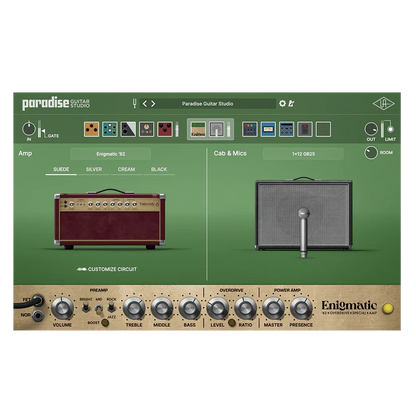Select the teal pedal in the effects chain
The image size is (416, 416).
(x=110, y=129)
